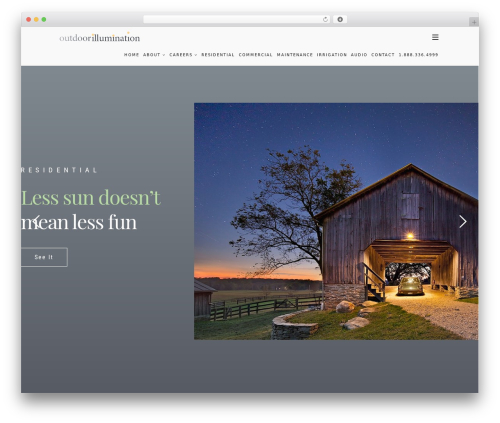Open the Contact nav item

click(383, 55)
